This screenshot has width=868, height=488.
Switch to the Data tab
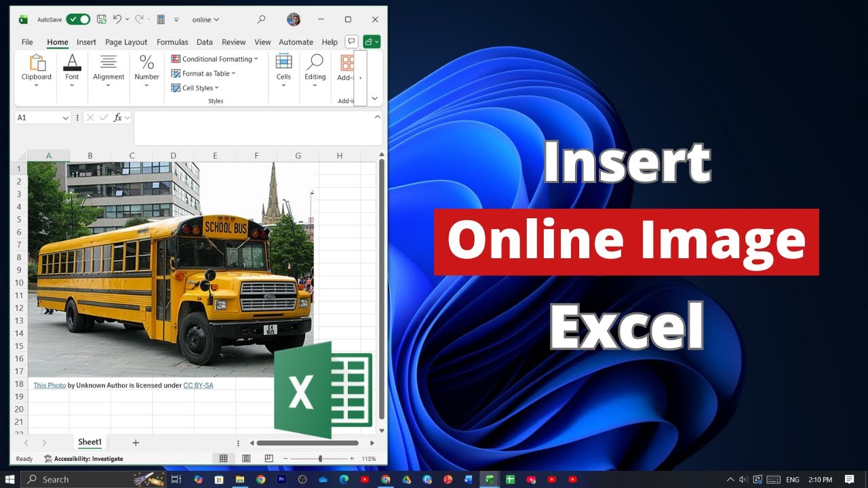[205, 42]
